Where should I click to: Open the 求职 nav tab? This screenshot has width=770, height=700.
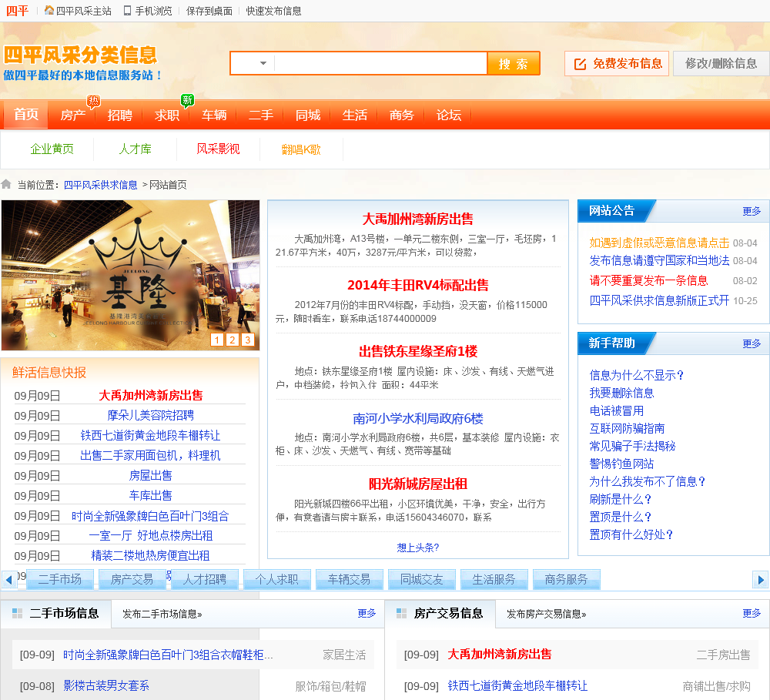(167, 115)
